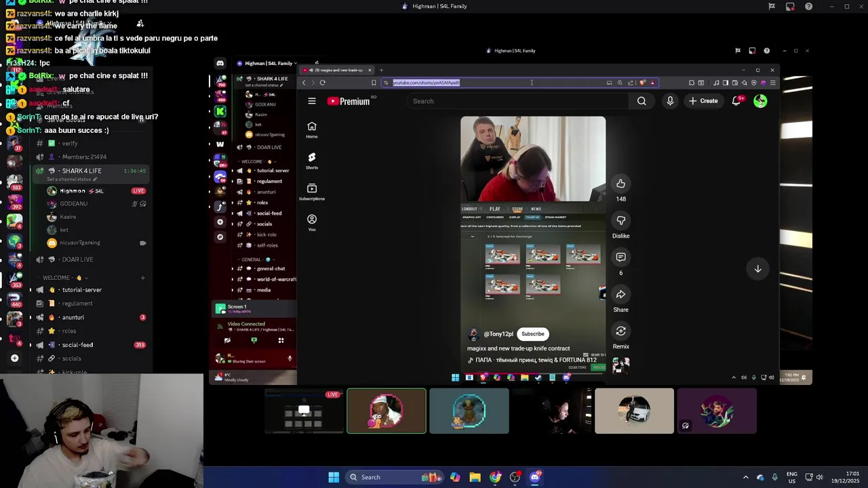Go to next short with down arrow
The height and width of the screenshot is (488, 868).
[x=757, y=269]
